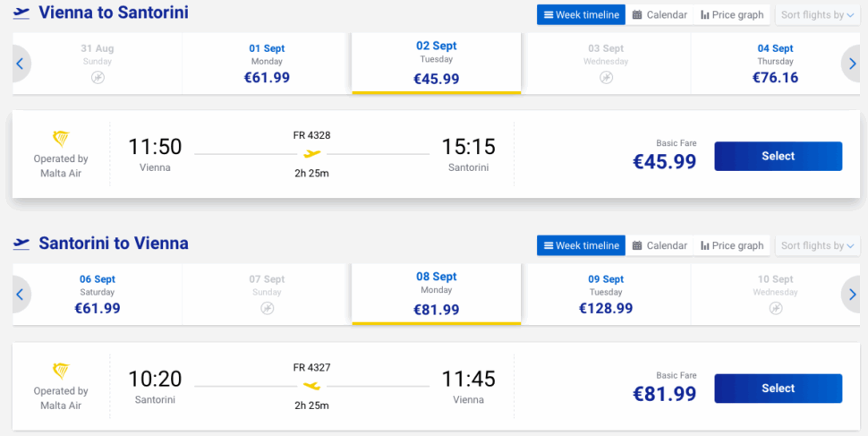Image resolution: width=868 pixels, height=436 pixels.
Task: Click the Ryanair harp logo on flight FR 4327
Action: tap(61, 371)
